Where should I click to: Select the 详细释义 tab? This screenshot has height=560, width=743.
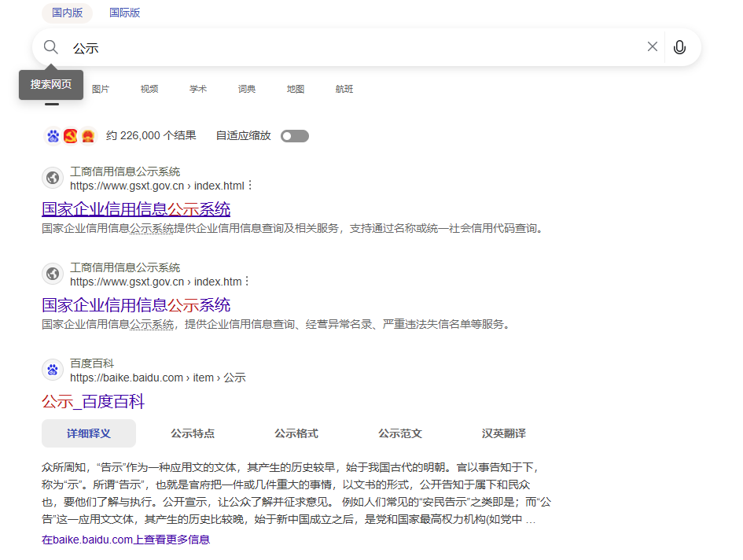tap(89, 433)
